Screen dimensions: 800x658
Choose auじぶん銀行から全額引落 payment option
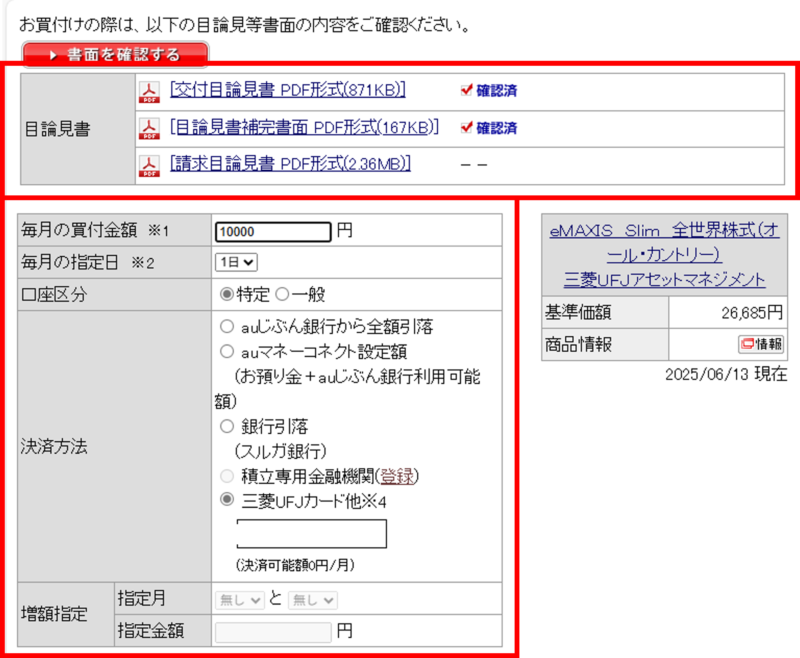point(227,326)
